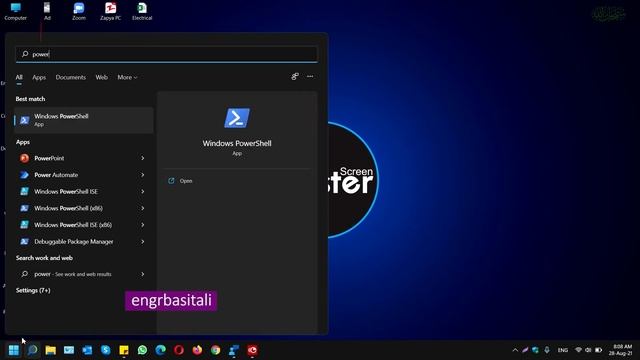
Task: Click the large PowerShell icon in preview pane
Action: (237, 118)
